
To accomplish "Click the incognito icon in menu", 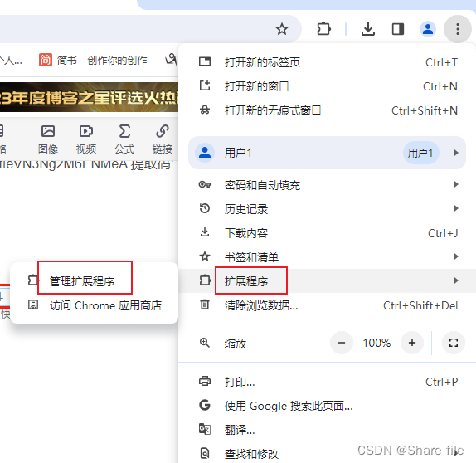I will pos(205,110).
